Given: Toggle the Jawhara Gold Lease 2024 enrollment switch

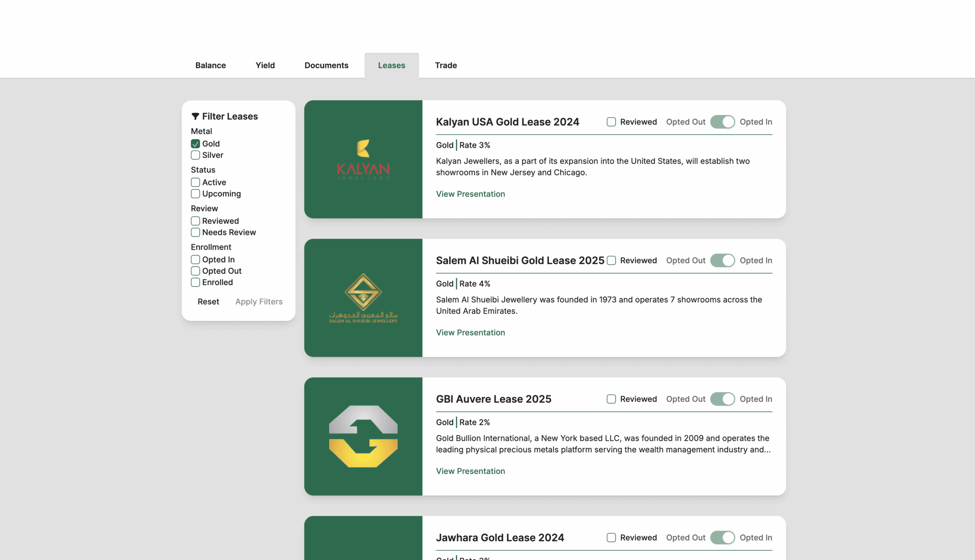Looking at the screenshot, I should [x=722, y=537].
